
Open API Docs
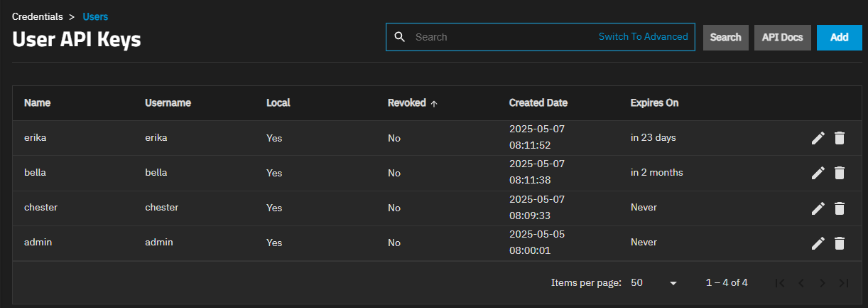click(x=782, y=38)
